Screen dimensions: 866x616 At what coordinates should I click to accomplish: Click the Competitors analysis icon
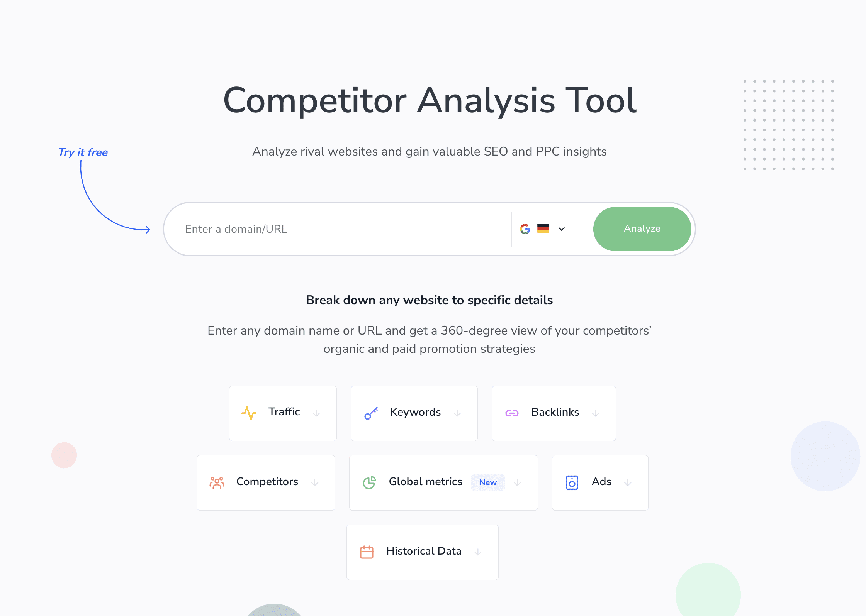click(x=217, y=482)
